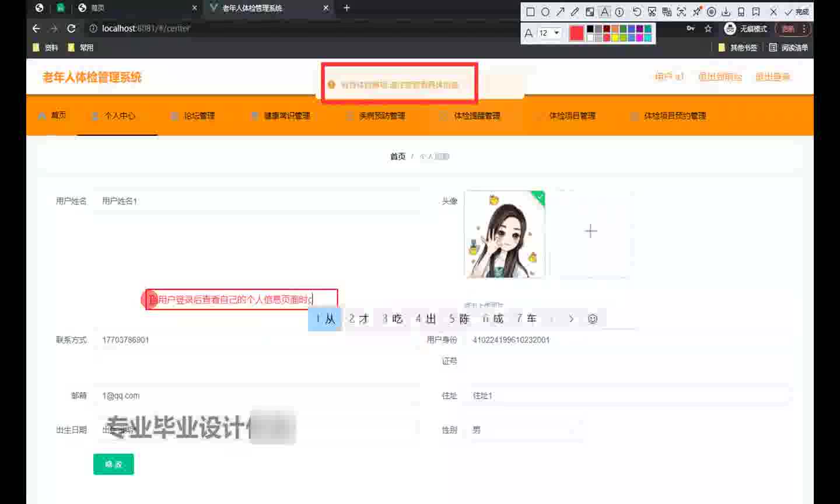Image resolution: width=840 pixels, height=504 pixels.
Task: Pick the purple color swatch
Action: pyautogui.click(x=640, y=29)
